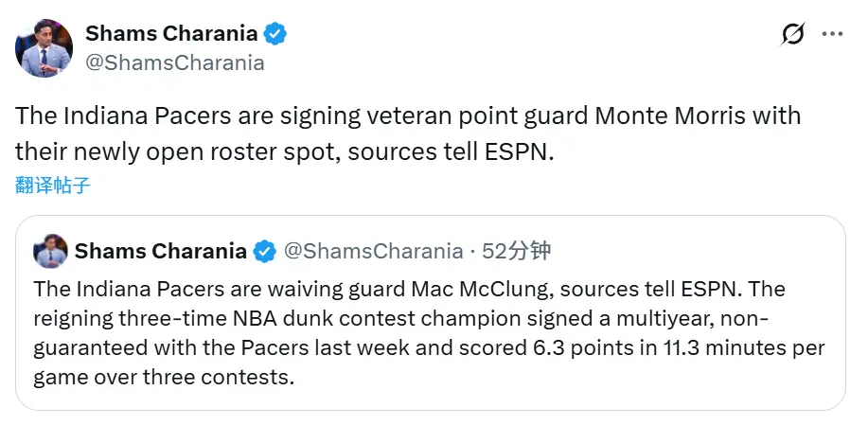868x426 pixels.
Task: Click the small avatar in the quoted post
Action: [50, 251]
